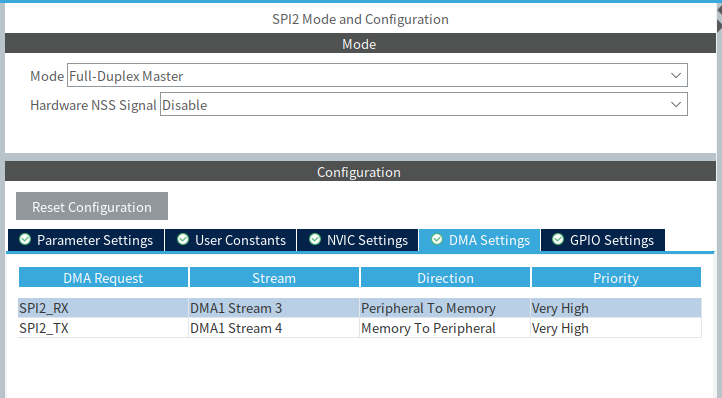Switch to the Parameter Settings tab

click(x=86, y=240)
